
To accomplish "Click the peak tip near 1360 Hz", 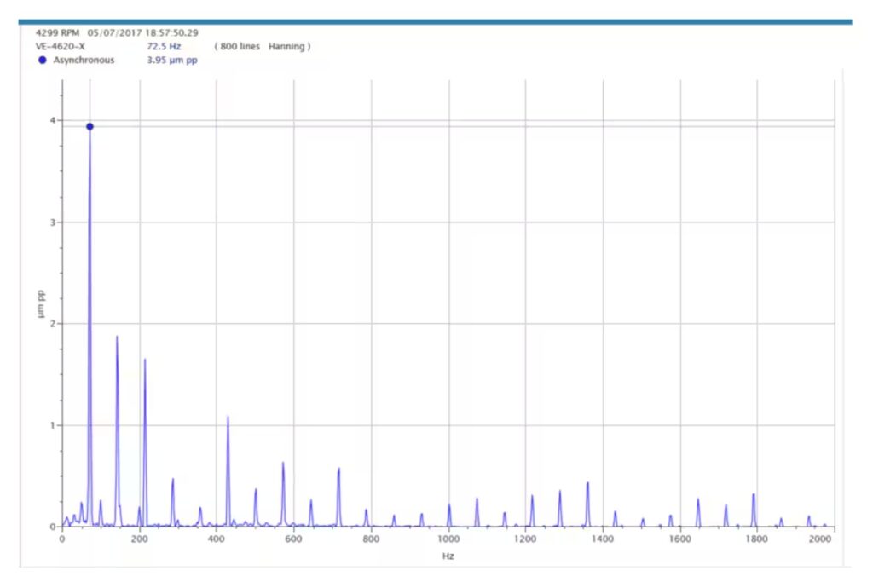I will [x=587, y=483].
